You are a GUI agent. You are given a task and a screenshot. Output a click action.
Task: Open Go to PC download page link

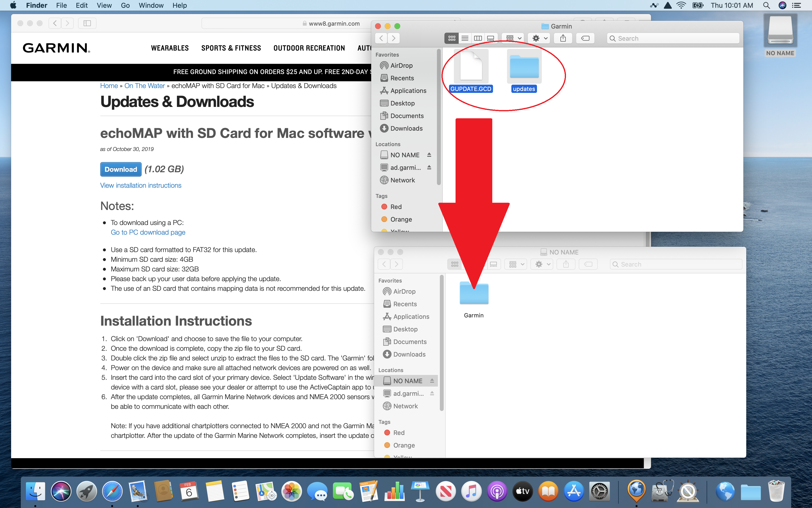(148, 232)
